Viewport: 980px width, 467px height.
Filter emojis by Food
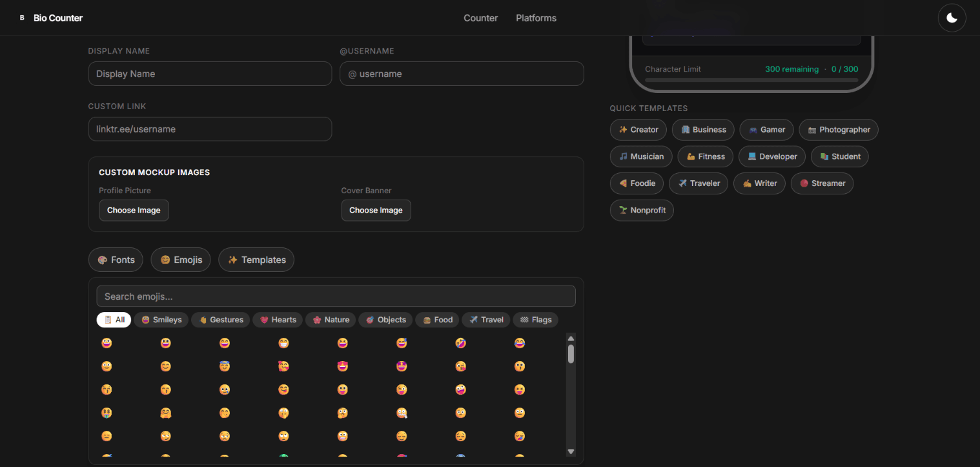pyautogui.click(x=437, y=320)
